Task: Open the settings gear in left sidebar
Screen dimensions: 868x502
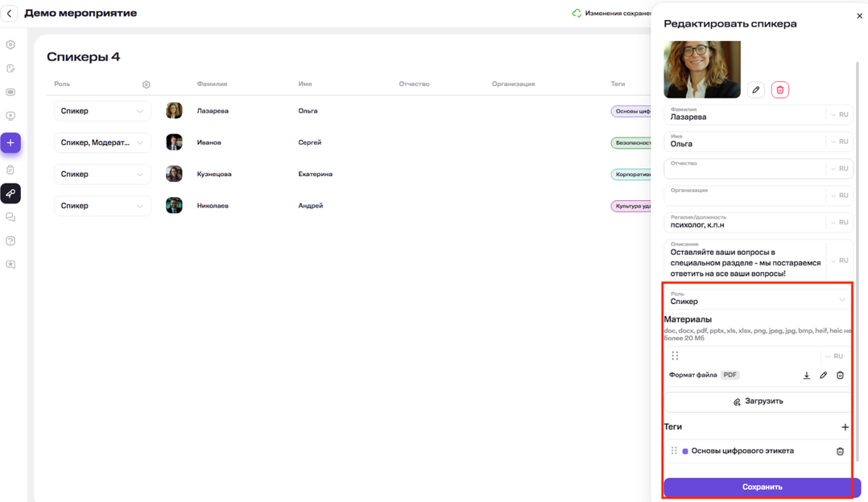Action: point(10,45)
